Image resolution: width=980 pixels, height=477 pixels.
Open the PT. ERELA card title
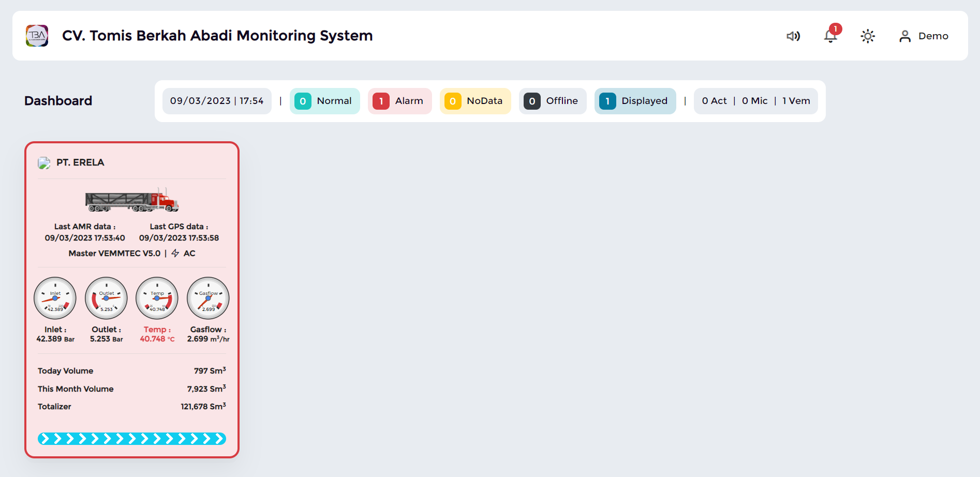tap(80, 162)
